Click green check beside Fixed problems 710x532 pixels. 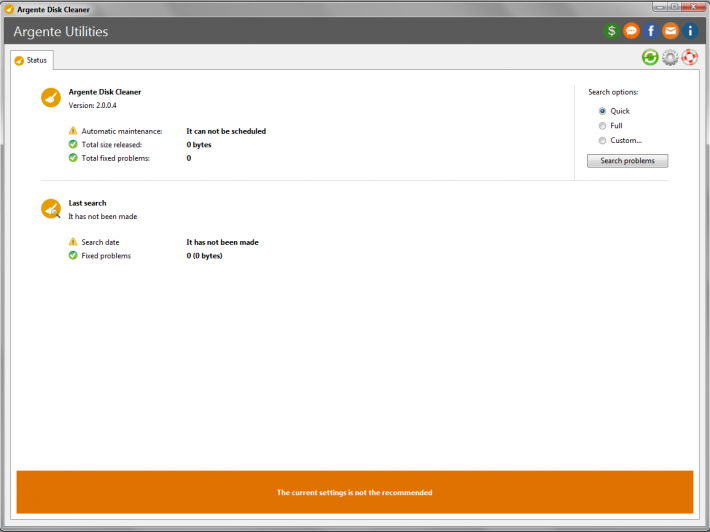(73, 255)
